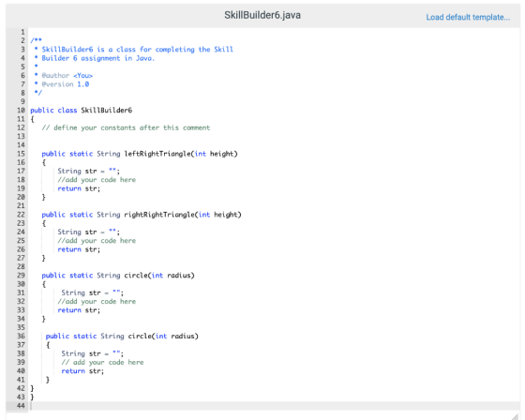Click the 'public class SkillBuilder6' line
The image size is (525, 420).
pyautogui.click(x=81, y=111)
